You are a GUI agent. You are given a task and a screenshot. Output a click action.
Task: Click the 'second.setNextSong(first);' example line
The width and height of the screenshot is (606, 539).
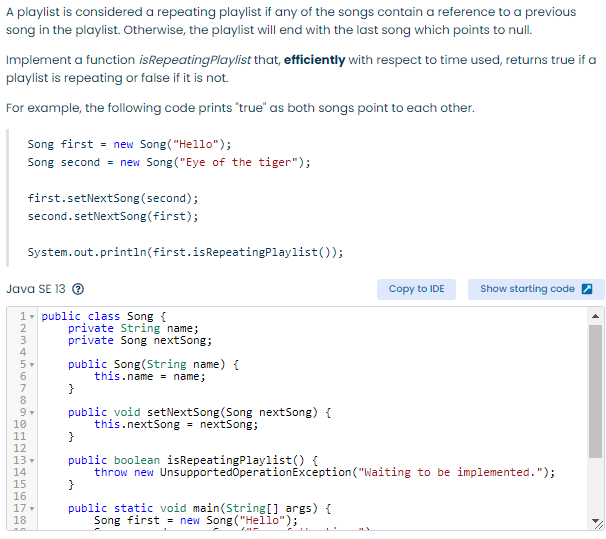click(112, 216)
